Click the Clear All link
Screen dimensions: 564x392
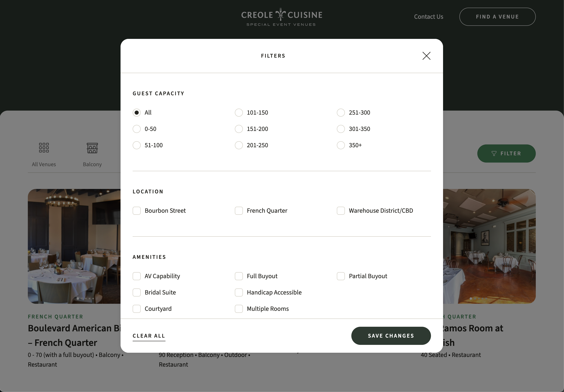point(149,335)
